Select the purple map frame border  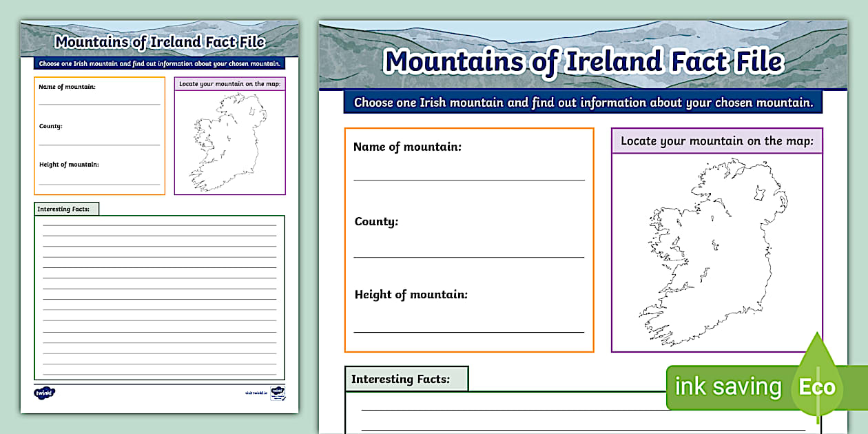716,241
